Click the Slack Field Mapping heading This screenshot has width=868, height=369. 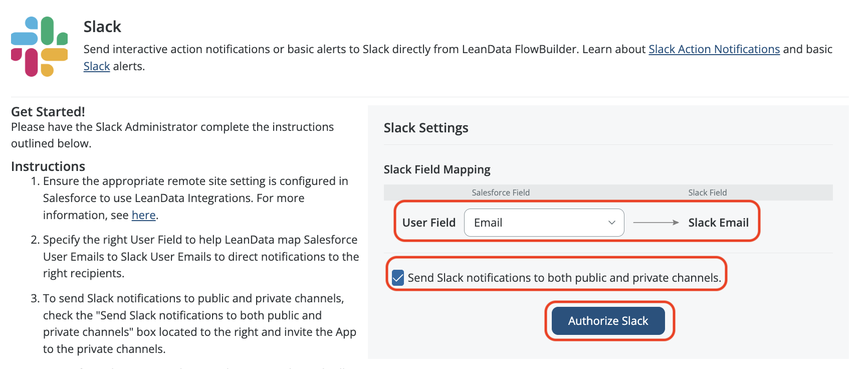(437, 169)
